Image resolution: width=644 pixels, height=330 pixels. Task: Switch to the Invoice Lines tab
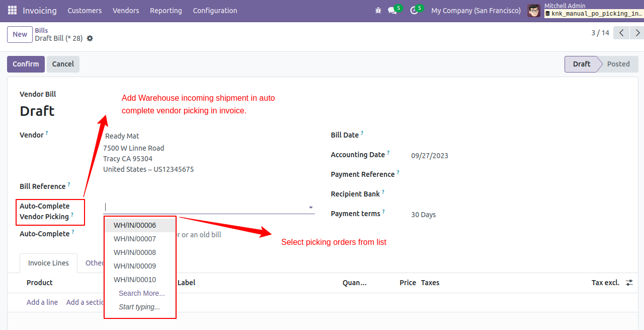48,263
